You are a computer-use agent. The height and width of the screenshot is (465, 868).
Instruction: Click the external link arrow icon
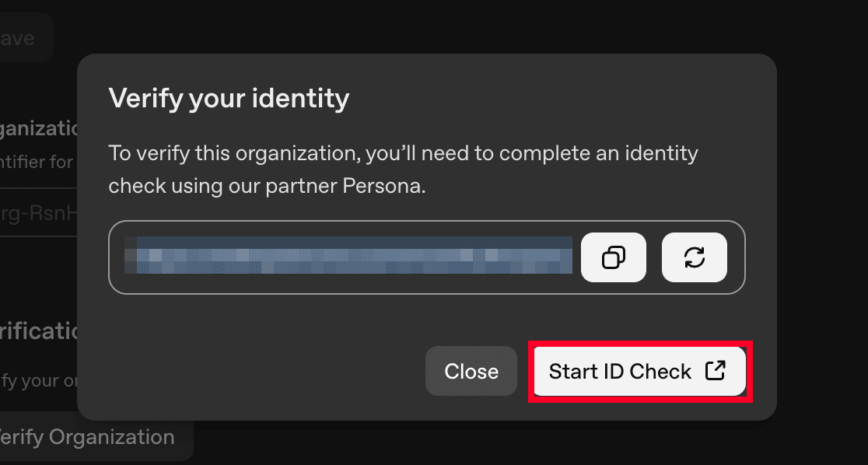tap(716, 371)
